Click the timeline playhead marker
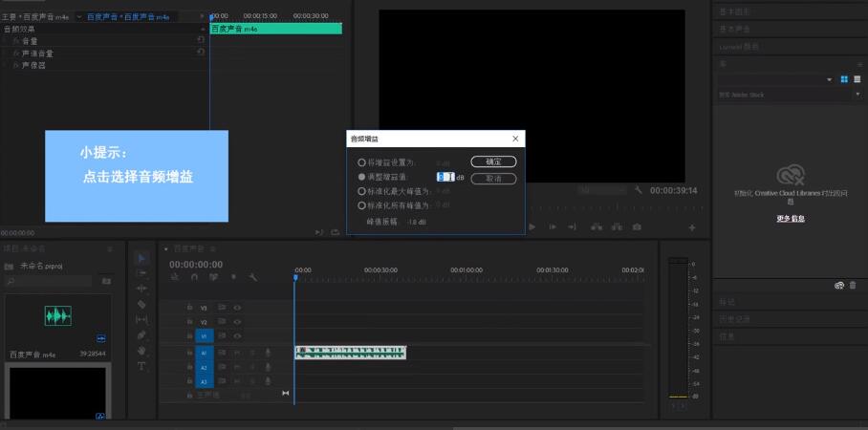Viewport: 868px width, 430px height. pyautogui.click(x=295, y=277)
